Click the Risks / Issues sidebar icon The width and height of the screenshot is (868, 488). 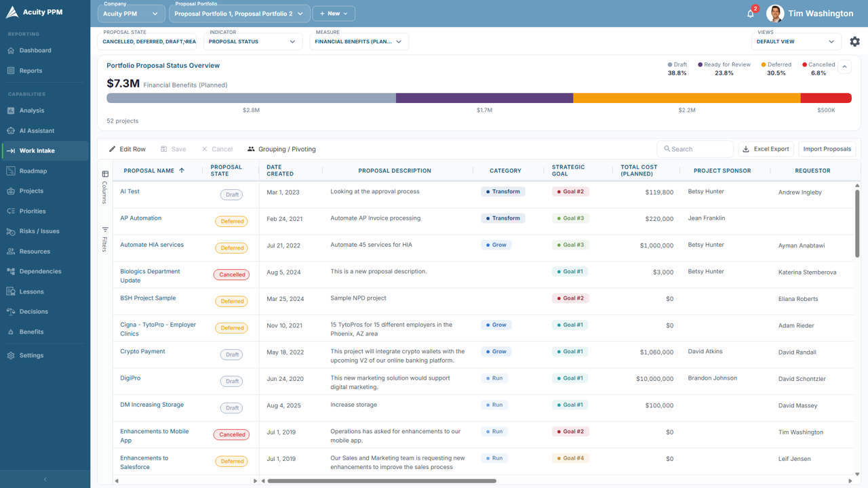tap(11, 231)
